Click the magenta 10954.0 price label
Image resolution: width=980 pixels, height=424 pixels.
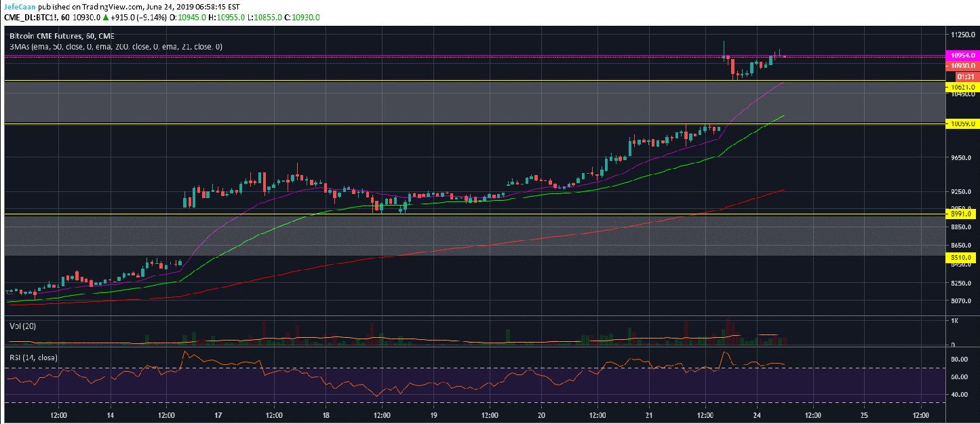(962, 55)
